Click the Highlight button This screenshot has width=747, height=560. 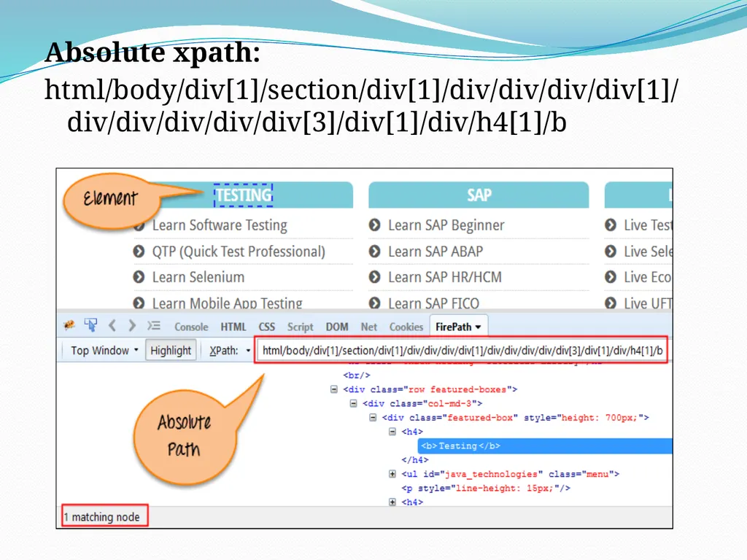point(171,351)
